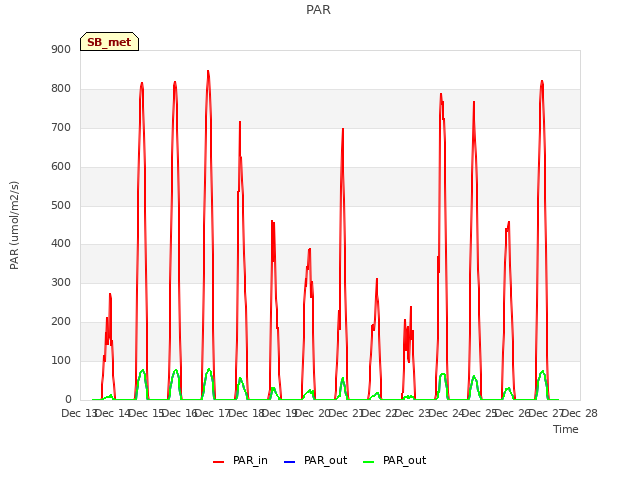Click the 300 y-axis tick label

[61, 283]
